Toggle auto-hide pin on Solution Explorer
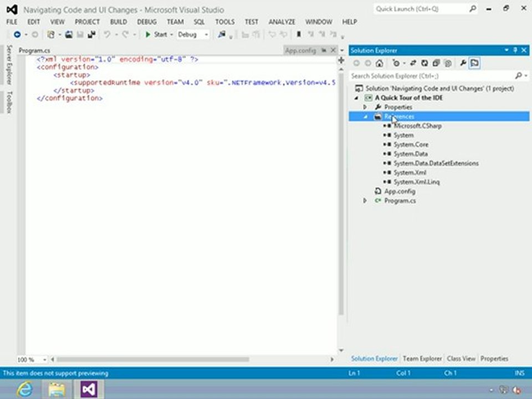The width and height of the screenshot is (532, 399). [x=515, y=50]
